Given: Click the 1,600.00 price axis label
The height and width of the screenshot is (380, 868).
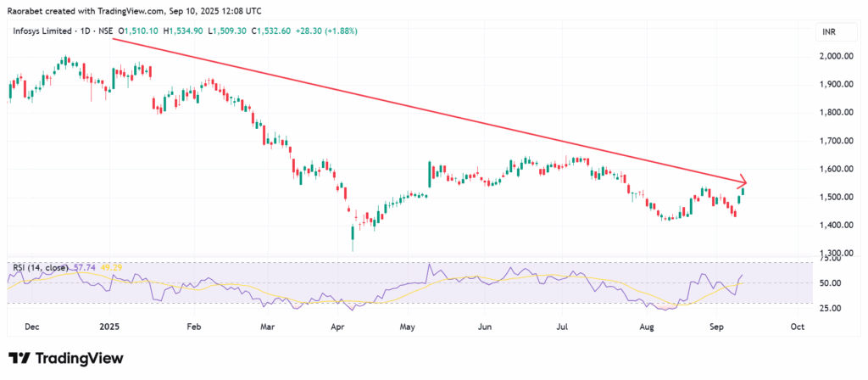Looking at the screenshot, I should coord(835,169).
